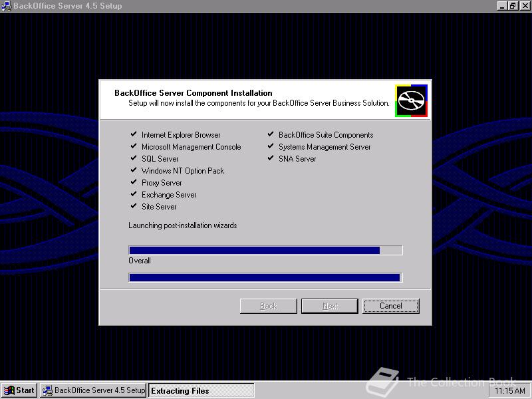Click the BackOffice Server Component Installation heading

[x=194, y=93]
